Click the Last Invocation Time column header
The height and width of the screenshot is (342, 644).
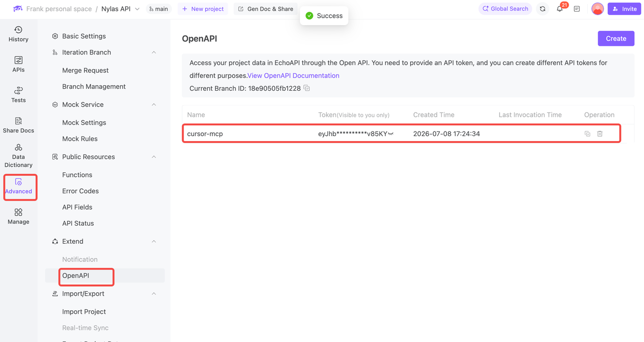(x=530, y=115)
